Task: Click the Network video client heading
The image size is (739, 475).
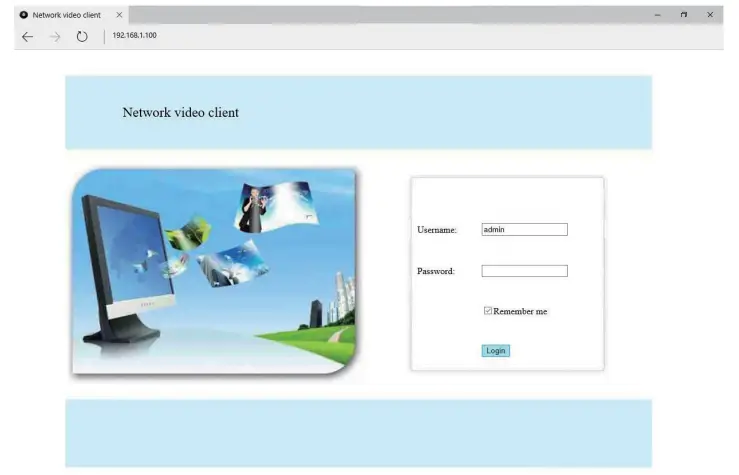Action: pos(181,113)
